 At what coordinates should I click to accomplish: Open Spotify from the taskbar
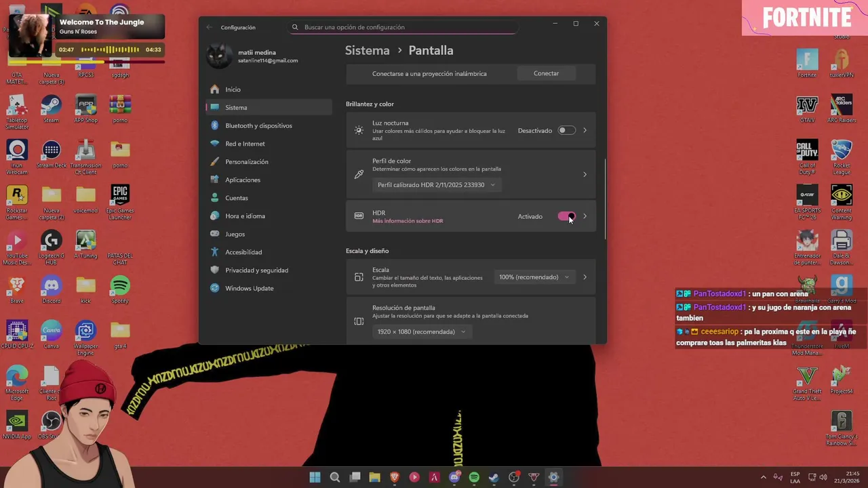point(474,477)
